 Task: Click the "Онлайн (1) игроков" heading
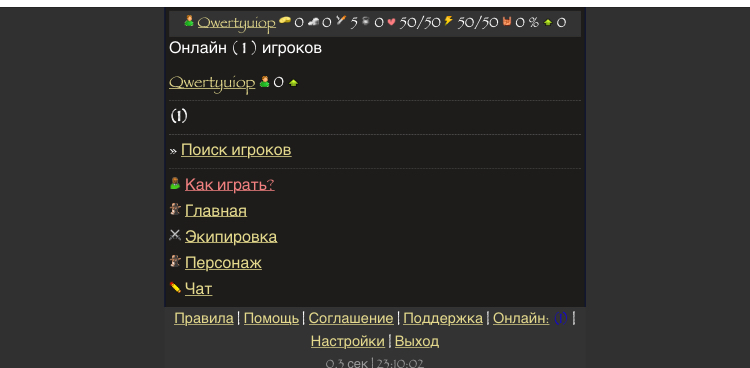tap(245, 48)
